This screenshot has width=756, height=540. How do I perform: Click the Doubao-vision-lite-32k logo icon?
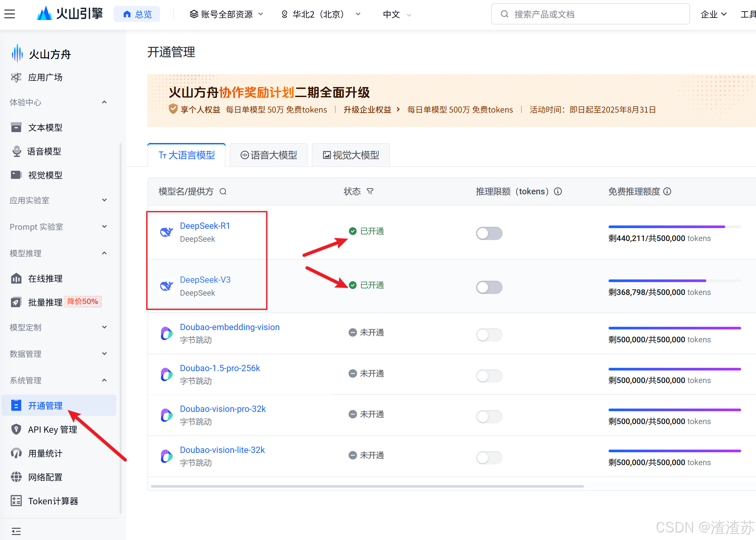(166, 456)
